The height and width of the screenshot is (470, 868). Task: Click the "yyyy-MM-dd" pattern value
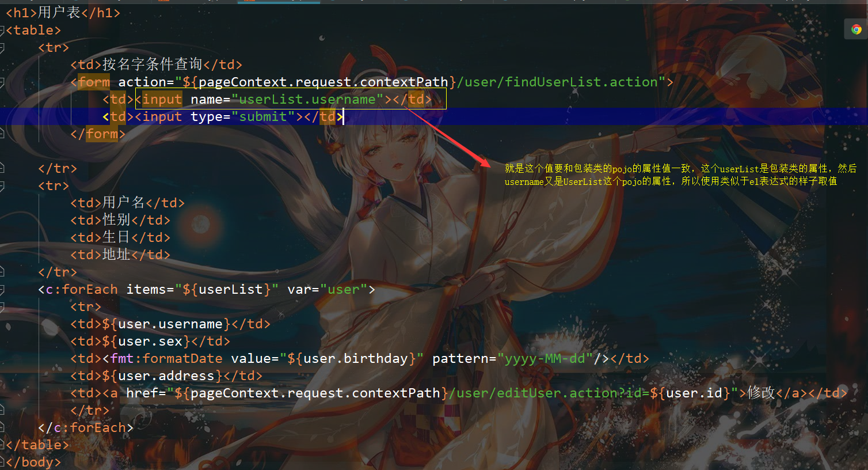click(x=546, y=358)
